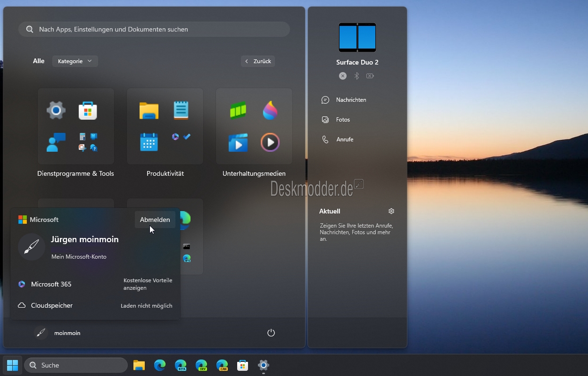
Task: Open settings gear next to Aktuell
Action: [x=391, y=211]
